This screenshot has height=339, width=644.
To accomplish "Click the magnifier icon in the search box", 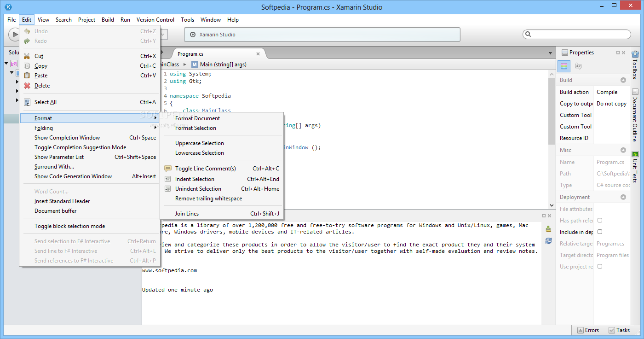I will tap(529, 34).
